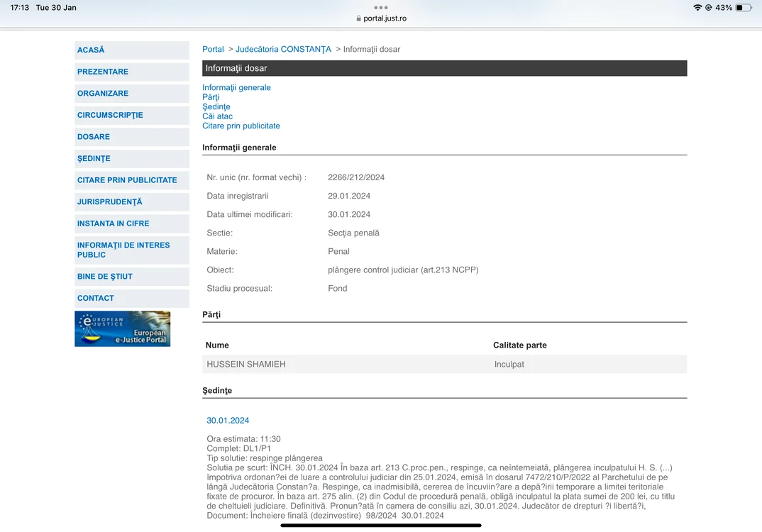Open the DOSARE sidebar menu
The height and width of the screenshot is (532, 762).
[x=132, y=137]
